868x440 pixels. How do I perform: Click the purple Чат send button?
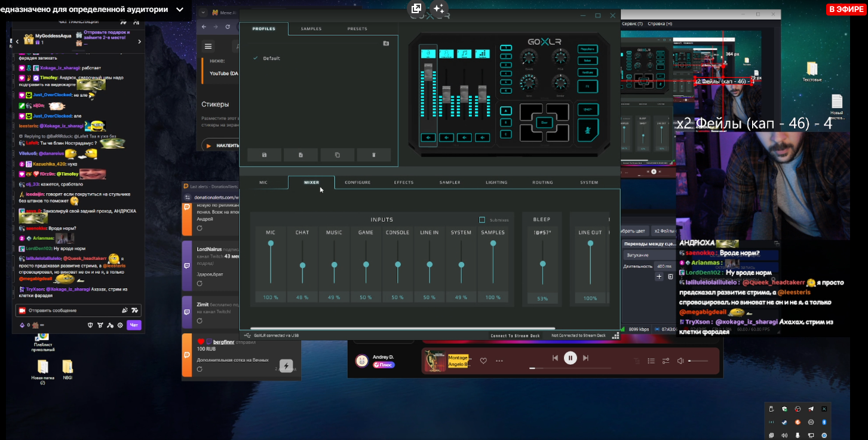click(134, 325)
